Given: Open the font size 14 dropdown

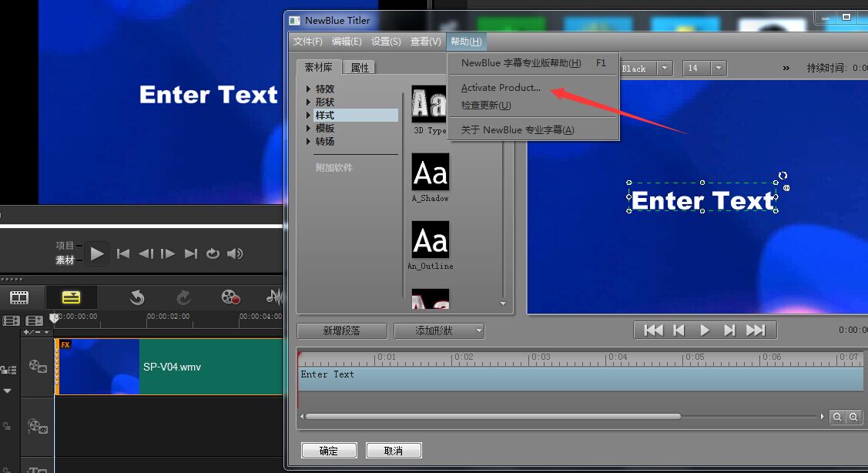Looking at the screenshot, I should tap(719, 68).
